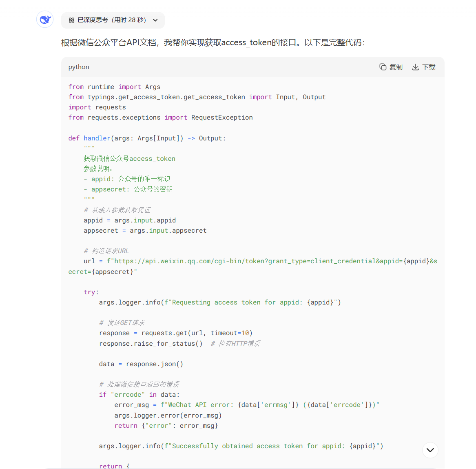
Task: Click the 'if "errcode" in data:' line
Action: coord(139,395)
